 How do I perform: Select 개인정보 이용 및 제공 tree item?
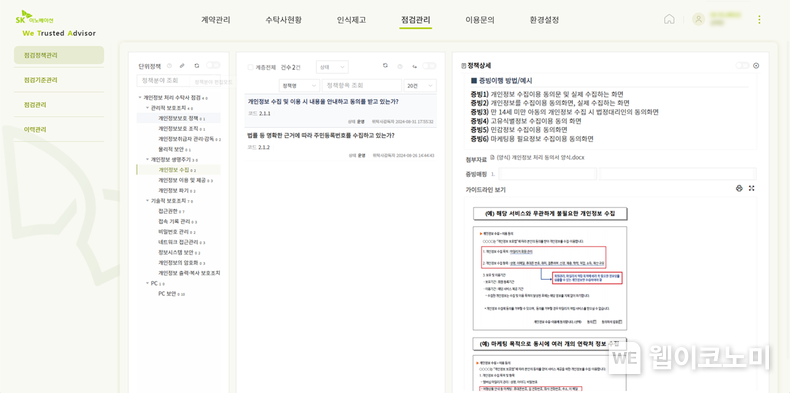183,180
